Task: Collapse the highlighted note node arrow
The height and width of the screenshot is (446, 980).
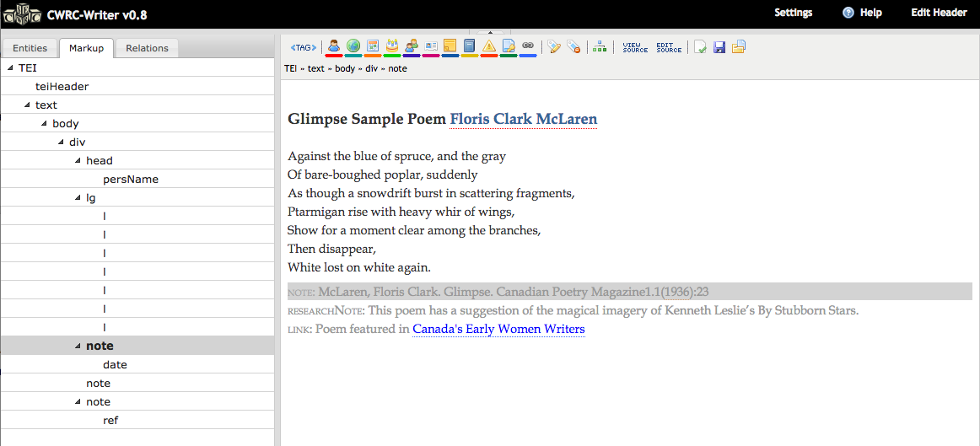Action: tap(78, 346)
